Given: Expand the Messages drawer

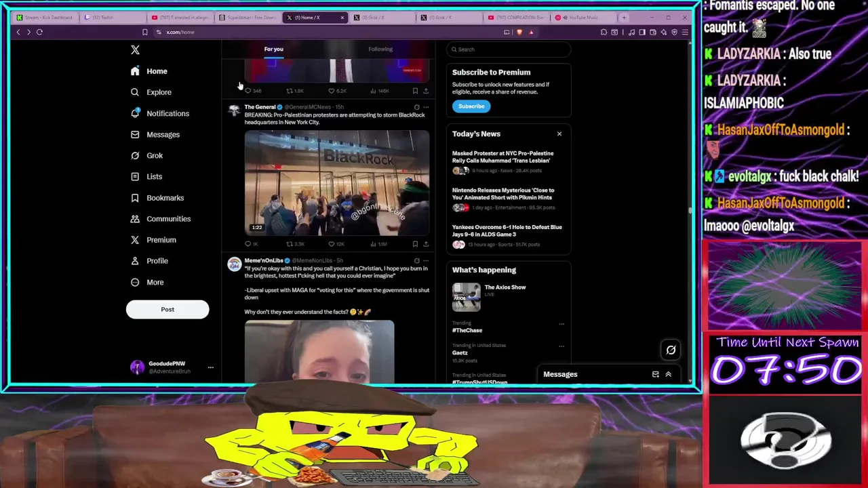Looking at the screenshot, I should (x=668, y=374).
